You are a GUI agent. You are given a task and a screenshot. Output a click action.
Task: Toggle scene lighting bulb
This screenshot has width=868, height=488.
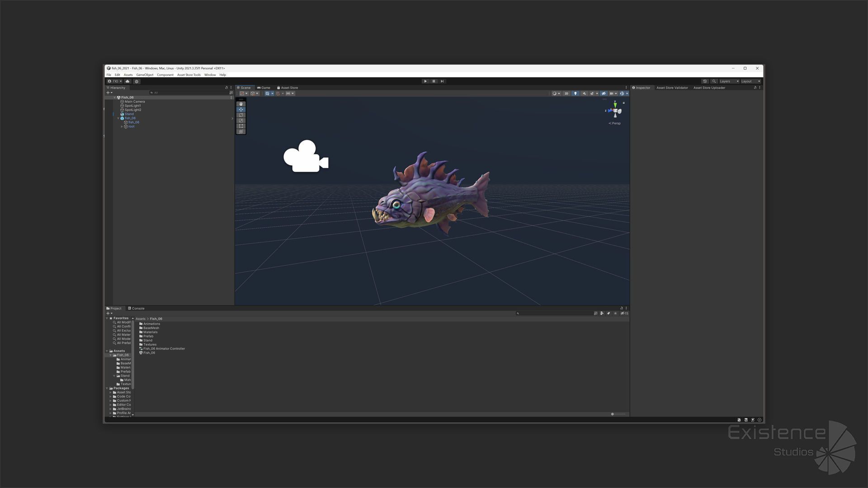pos(575,94)
